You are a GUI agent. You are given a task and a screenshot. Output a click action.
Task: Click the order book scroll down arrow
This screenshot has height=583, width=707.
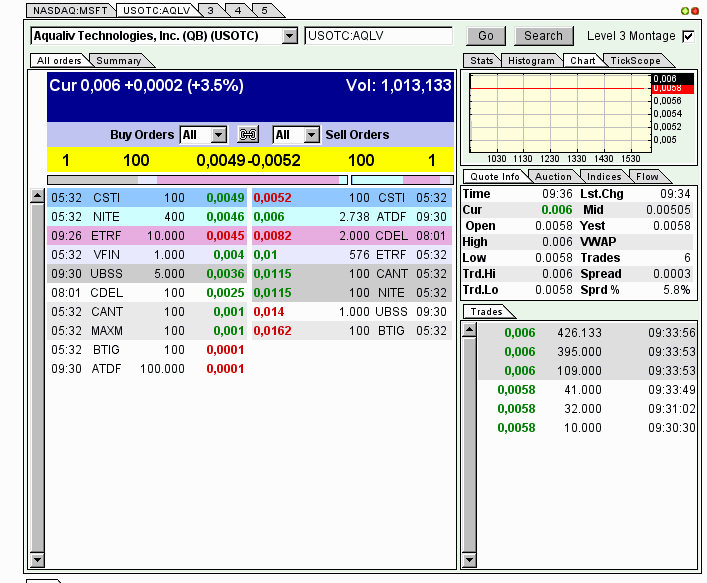click(x=37, y=560)
